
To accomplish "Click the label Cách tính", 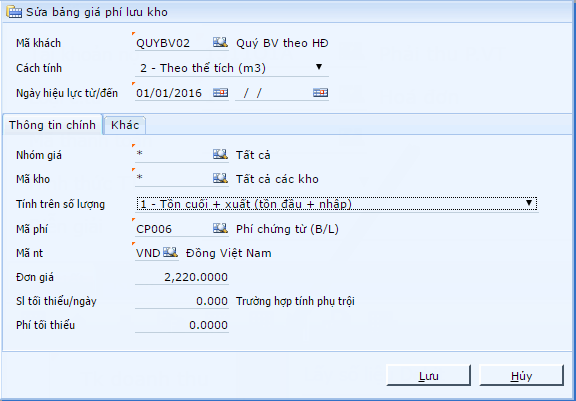I will tap(39, 68).
